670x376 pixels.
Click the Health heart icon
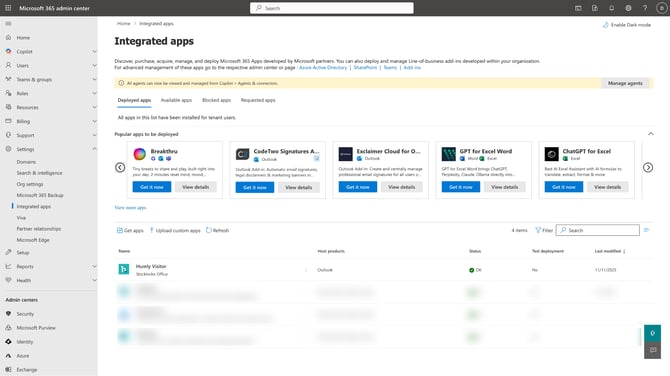pos(9,280)
